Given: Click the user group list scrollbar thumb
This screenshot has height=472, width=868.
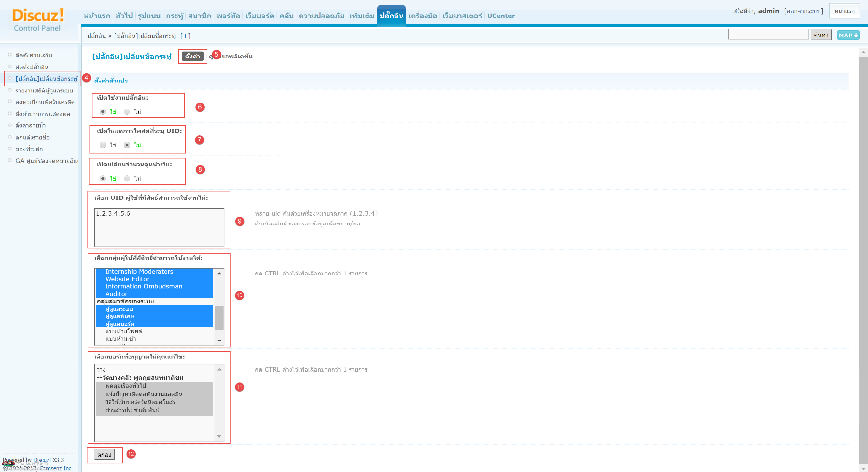Looking at the screenshot, I should pos(219,318).
